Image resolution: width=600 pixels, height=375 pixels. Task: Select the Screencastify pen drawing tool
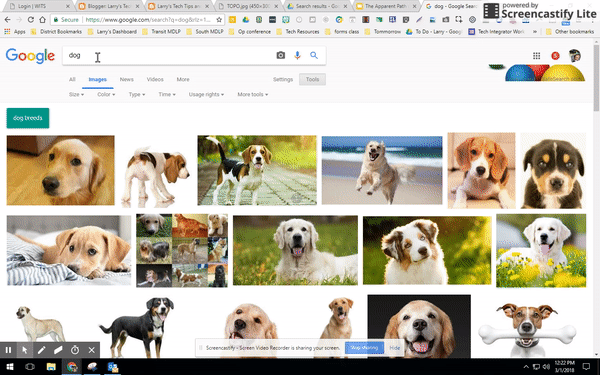tap(41, 350)
